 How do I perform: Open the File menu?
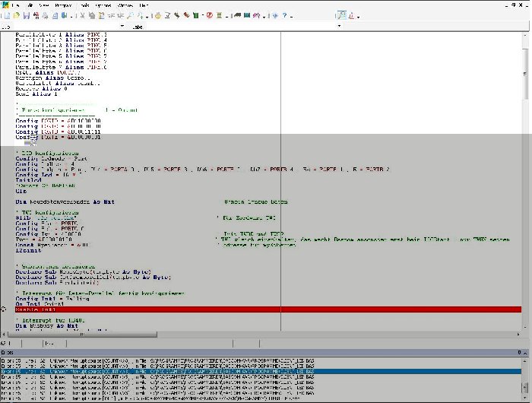pos(16,5)
